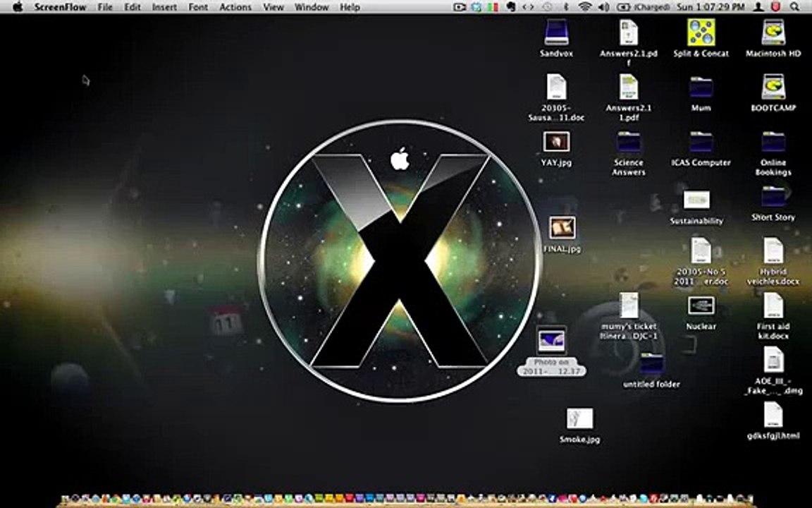This screenshot has width=812, height=508.
Task: Select the Photo on 2011 image icon
Action: [551, 340]
